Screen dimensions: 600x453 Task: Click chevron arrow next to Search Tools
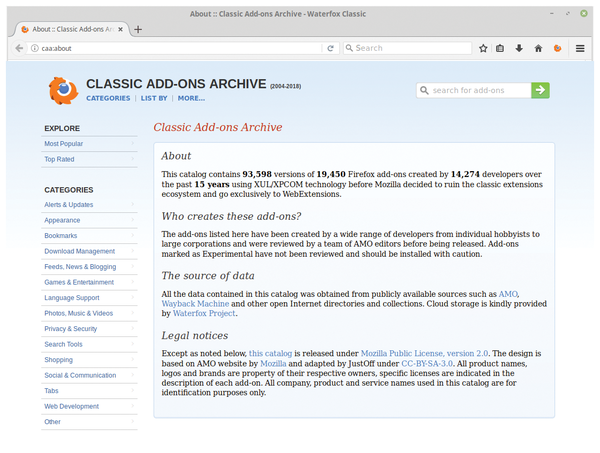coord(133,344)
